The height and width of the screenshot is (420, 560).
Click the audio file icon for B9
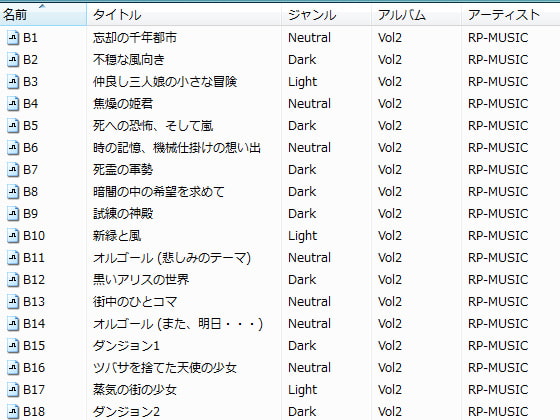pyautogui.click(x=13, y=214)
